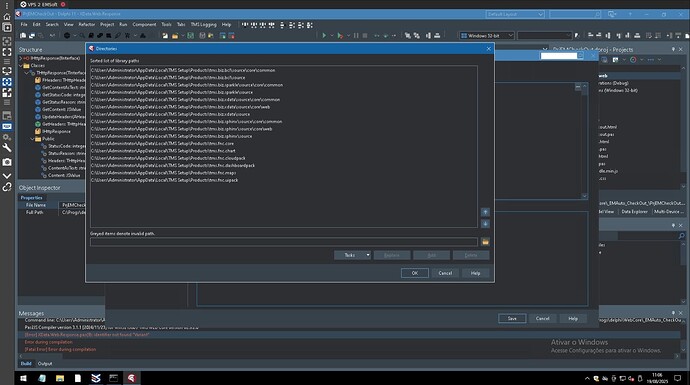Click the wrench icon in remote sidebar

click(x=7, y=148)
